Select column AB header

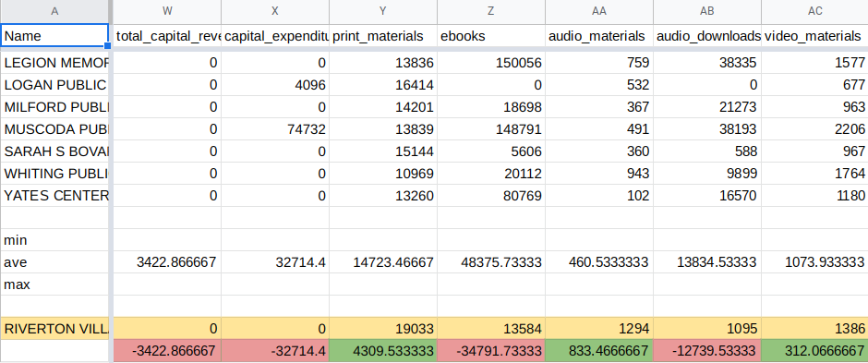point(707,11)
